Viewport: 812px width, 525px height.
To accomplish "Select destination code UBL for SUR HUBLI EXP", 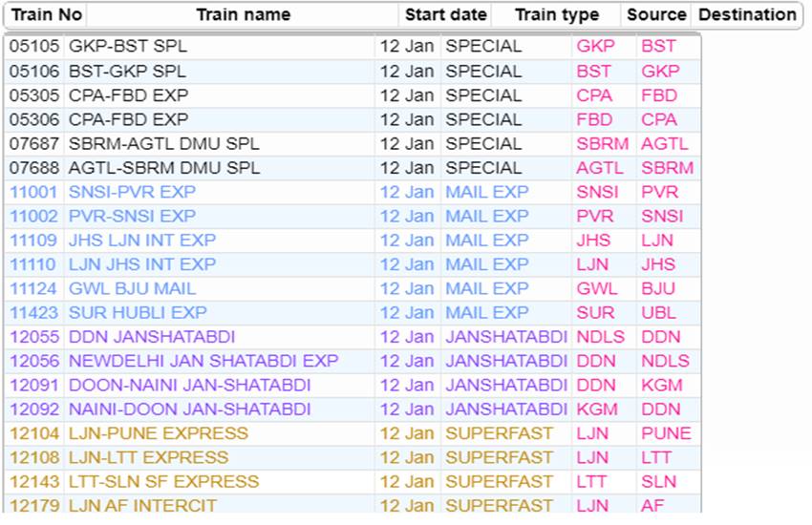I will pyautogui.click(x=657, y=312).
